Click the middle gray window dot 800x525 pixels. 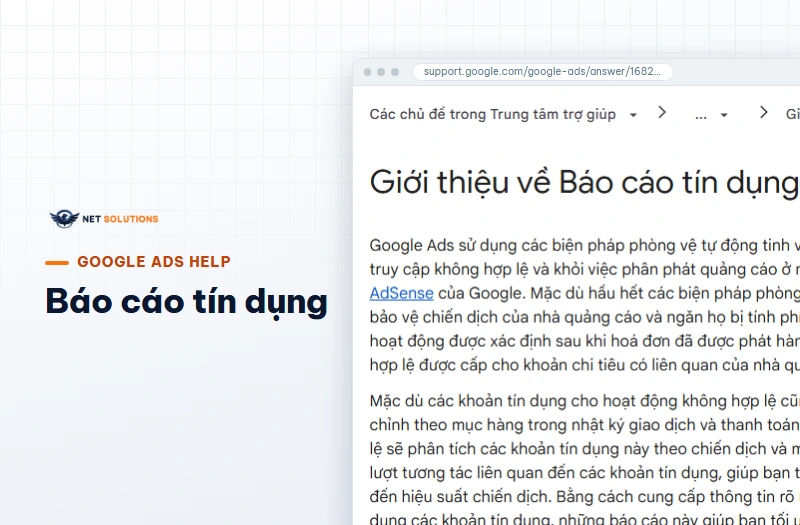[381, 72]
